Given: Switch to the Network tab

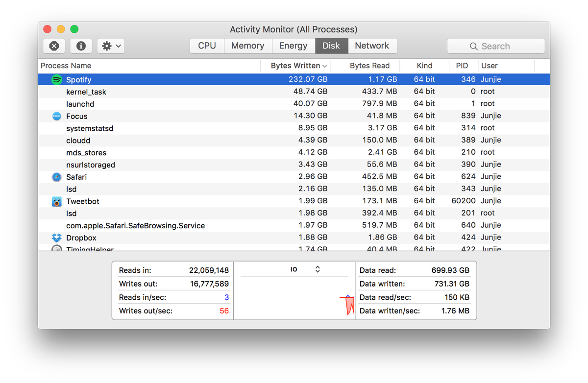Looking at the screenshot, I should (x=372, y=46).
